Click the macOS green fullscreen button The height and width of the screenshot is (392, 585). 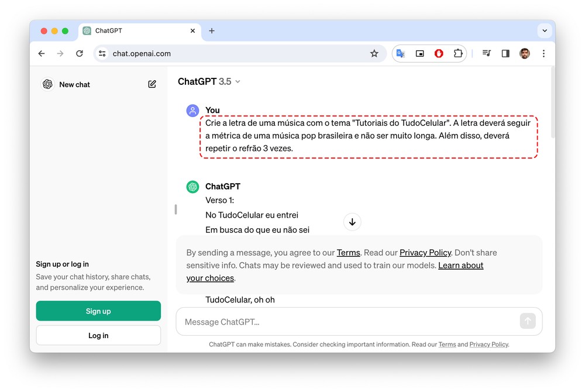click(x=65, y=31)
